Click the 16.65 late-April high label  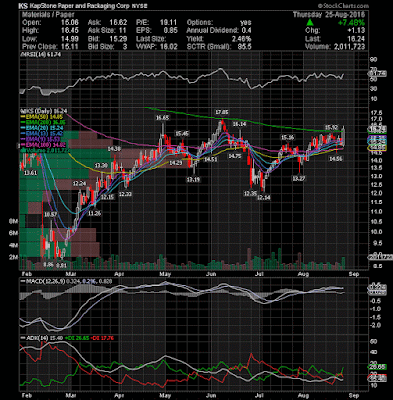point(163,118)
